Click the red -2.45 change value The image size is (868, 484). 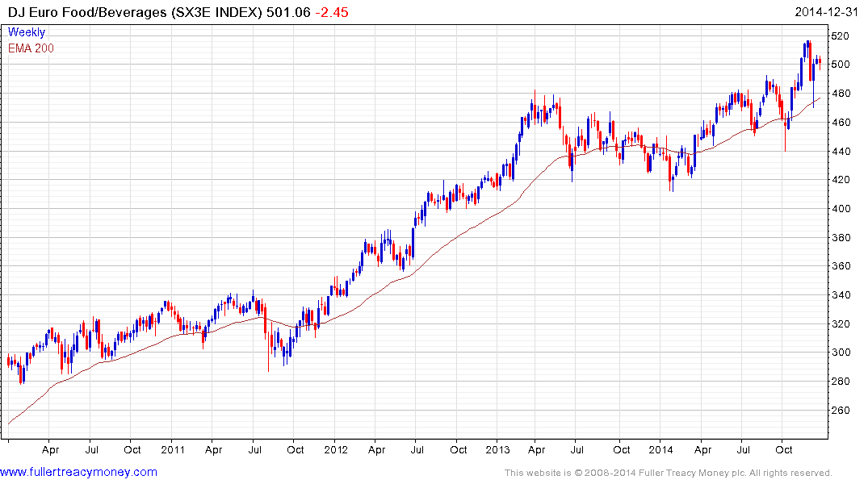pyautogui.click(x=332, y=12)
